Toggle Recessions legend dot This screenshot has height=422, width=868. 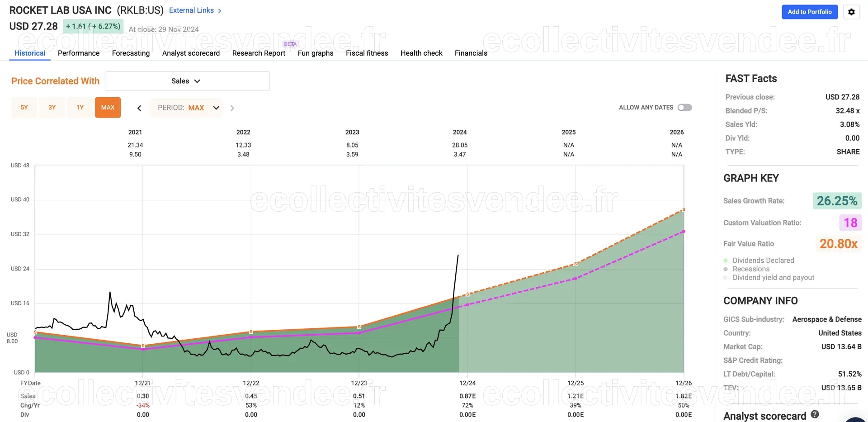[x=726, y=269]
